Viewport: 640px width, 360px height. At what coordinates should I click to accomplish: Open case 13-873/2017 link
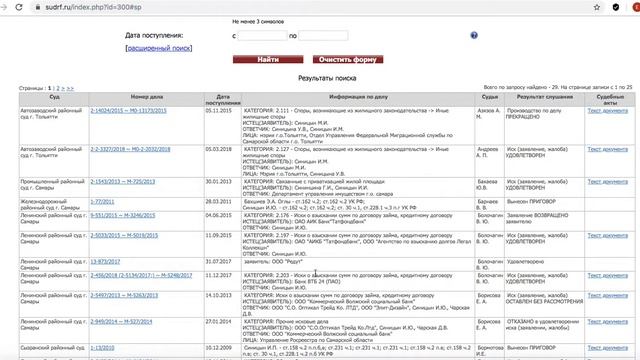105,262
